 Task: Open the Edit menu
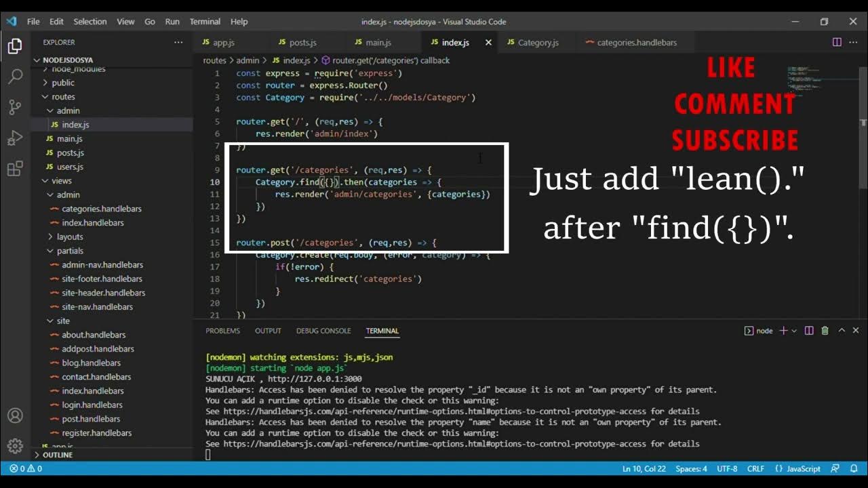tap(57, 22)
